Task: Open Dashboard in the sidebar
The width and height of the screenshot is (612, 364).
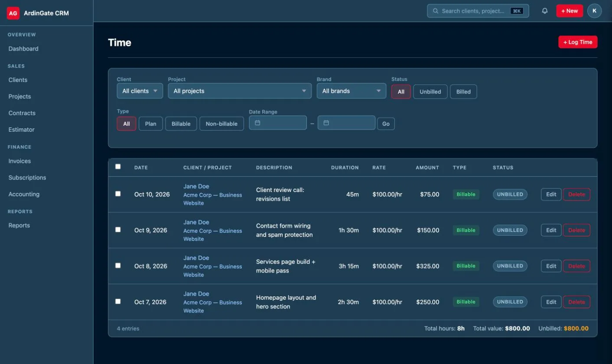Action: pyautogui.click(x=23, y=49)
